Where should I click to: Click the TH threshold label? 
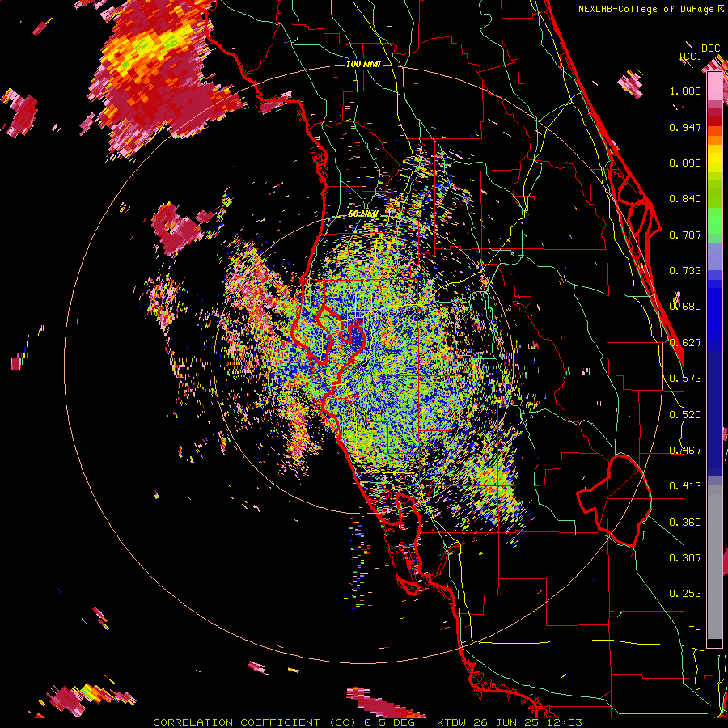[x=695, y=630]
